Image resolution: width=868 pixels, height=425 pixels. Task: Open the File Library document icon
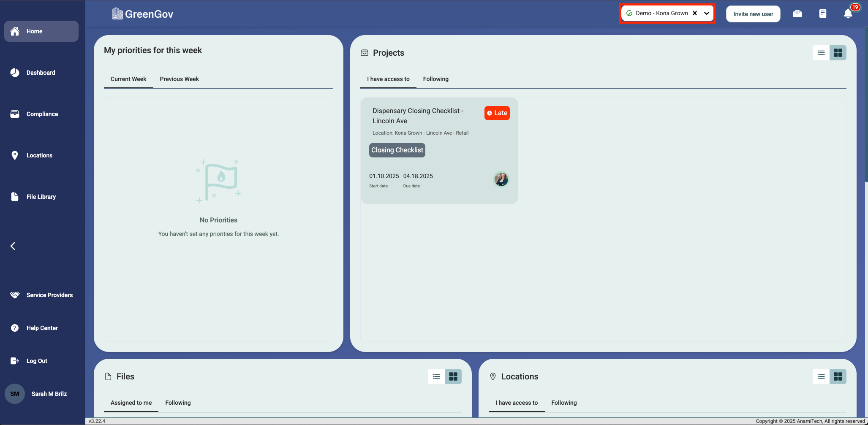[x=15, y=197]
